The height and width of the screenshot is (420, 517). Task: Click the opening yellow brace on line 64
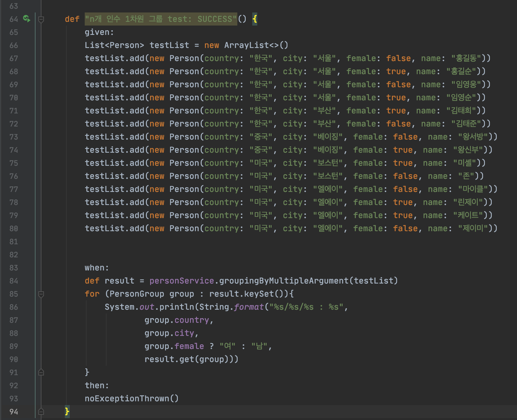coord(255,19)
